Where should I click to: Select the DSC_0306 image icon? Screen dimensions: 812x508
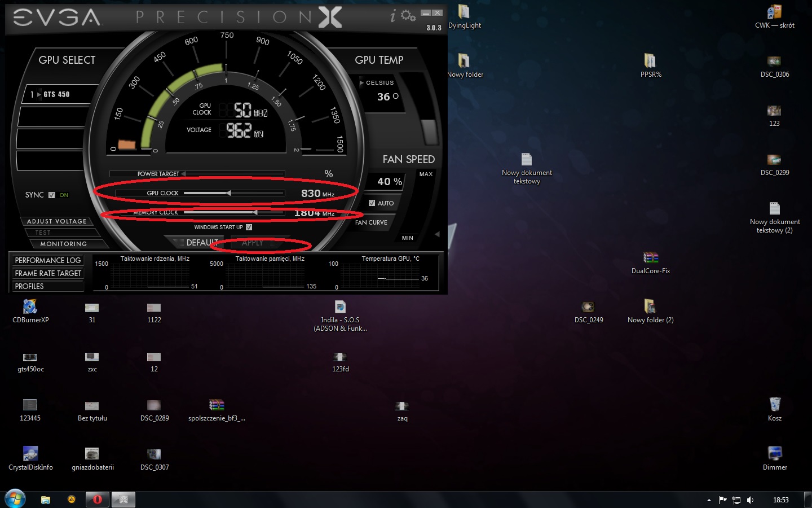pyautogui.click(x=775, y=66)
